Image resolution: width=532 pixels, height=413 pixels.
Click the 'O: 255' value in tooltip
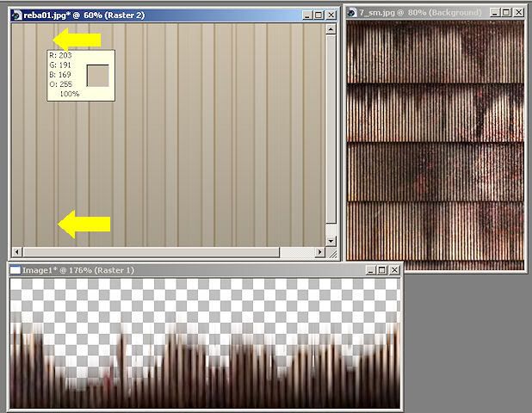[60, 83]
